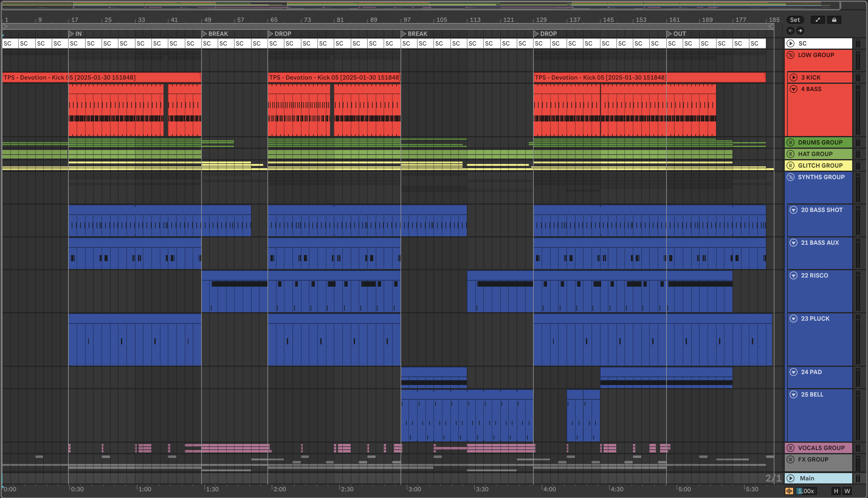Click the Set locator button
The height and width of the screenshot is (498, 868).
pos(795,20)
